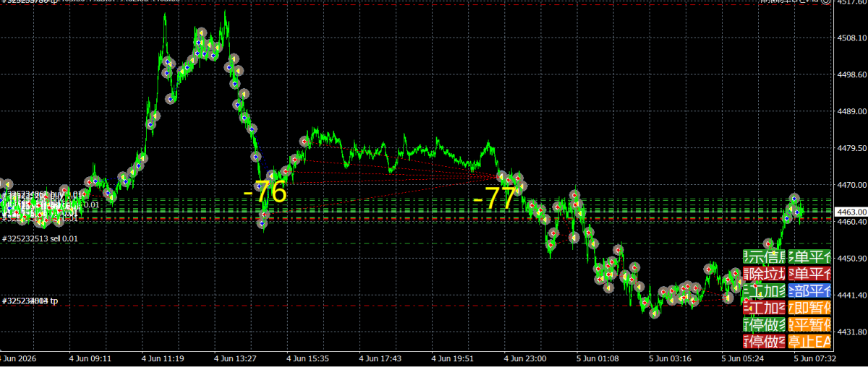Click the red '工加空' manual add short button
Screen dimensions: 868x367
tap(764, 307)
